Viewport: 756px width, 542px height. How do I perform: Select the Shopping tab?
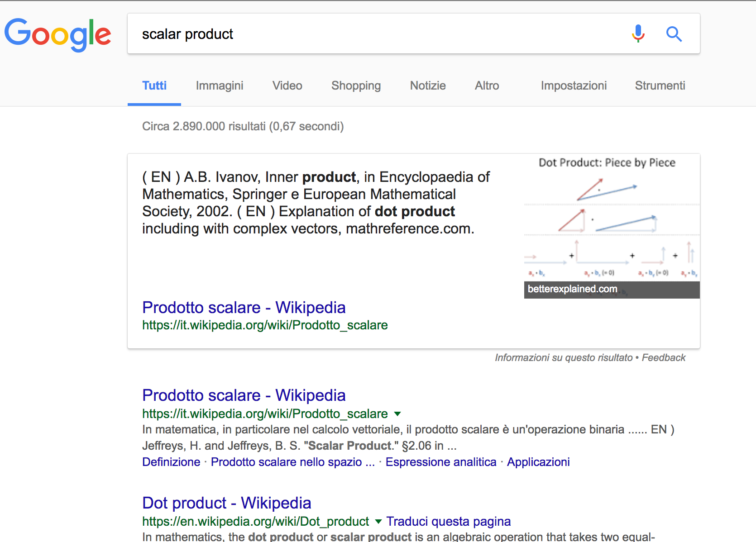coord(356,86)
